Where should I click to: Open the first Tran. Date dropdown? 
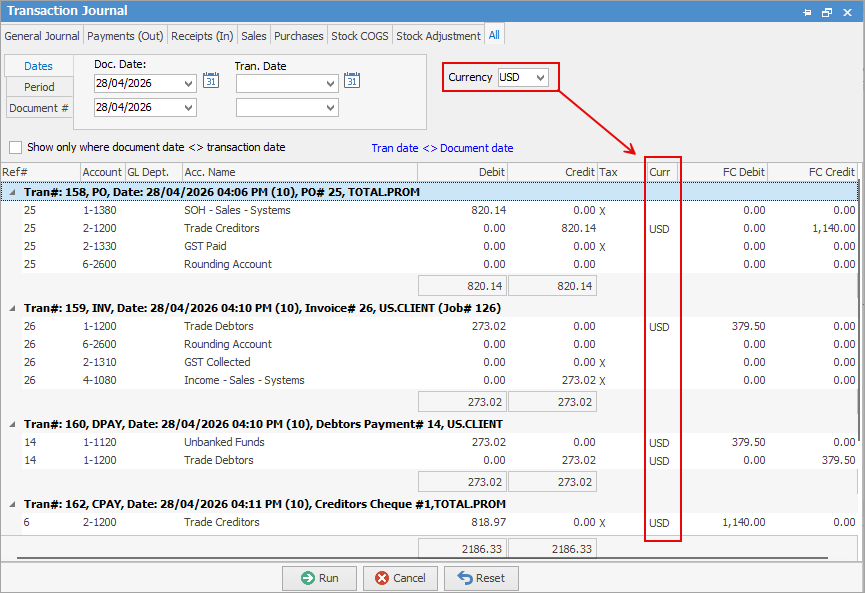coord(330,84)
